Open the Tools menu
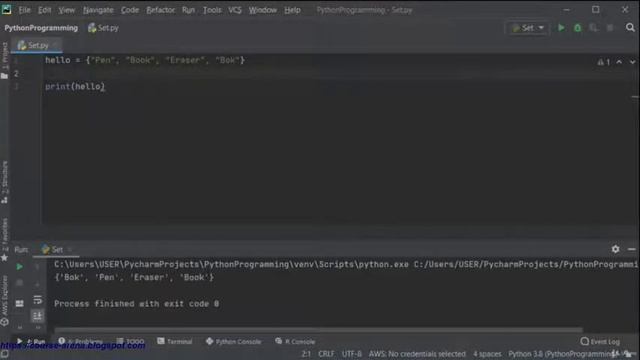 (x=212, y=10)
